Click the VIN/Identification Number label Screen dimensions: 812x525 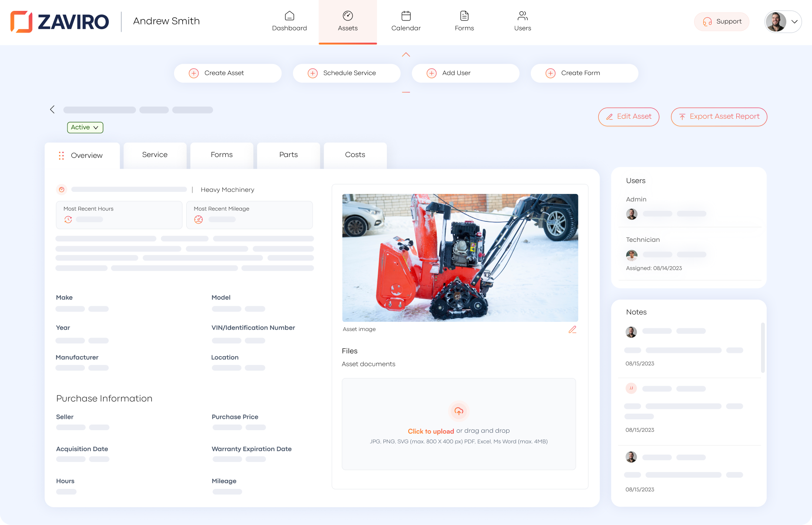click(253, 328)
